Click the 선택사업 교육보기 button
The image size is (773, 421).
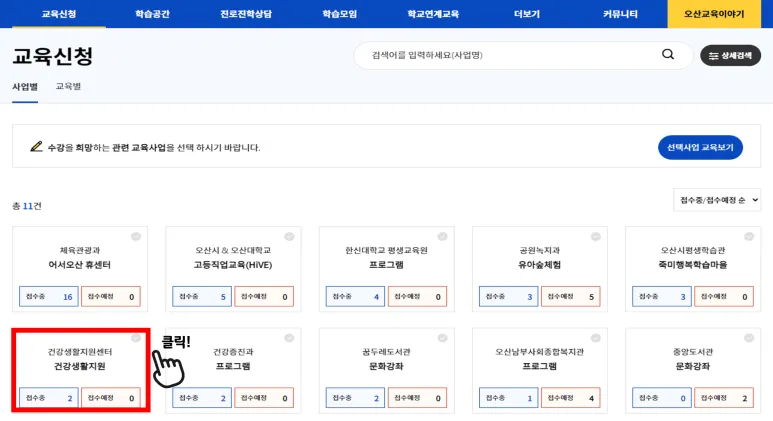point(700,148)
